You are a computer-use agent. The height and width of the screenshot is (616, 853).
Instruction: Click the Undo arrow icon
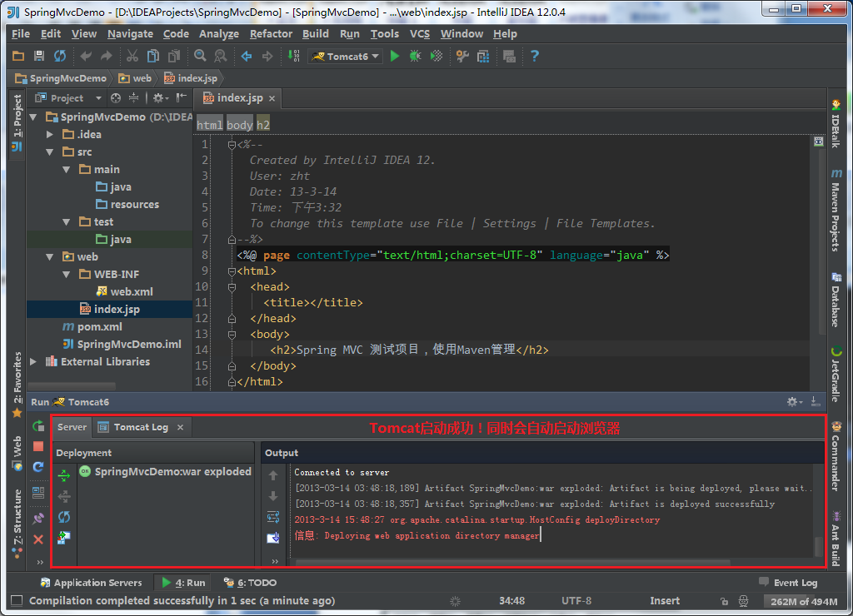(x=86, y=56)
